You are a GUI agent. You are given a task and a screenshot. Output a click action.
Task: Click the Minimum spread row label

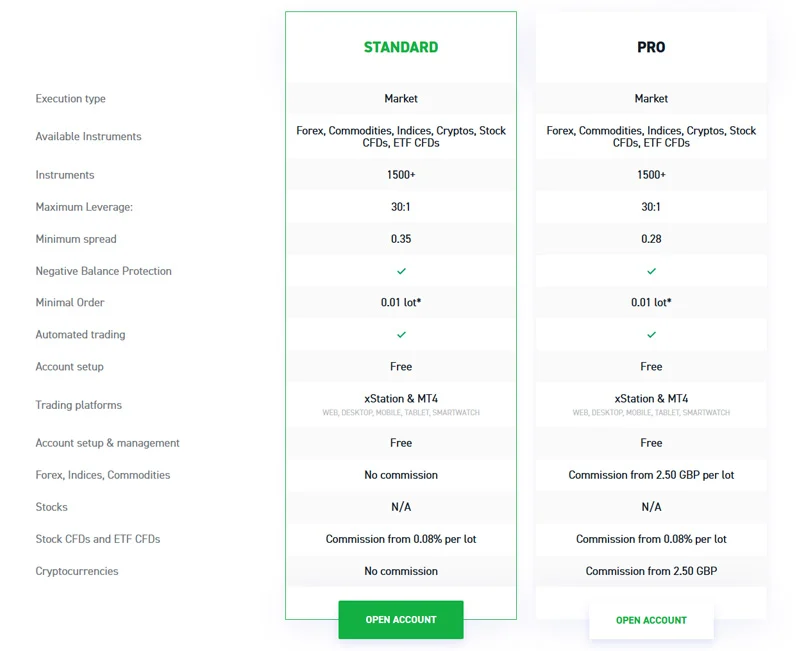coord(76,239)
